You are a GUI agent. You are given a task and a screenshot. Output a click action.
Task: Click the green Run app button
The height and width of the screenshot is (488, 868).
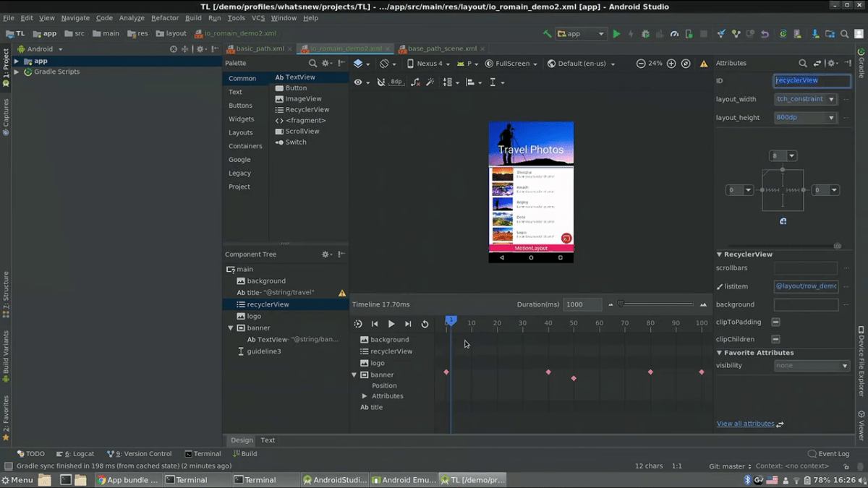[616, 33]
